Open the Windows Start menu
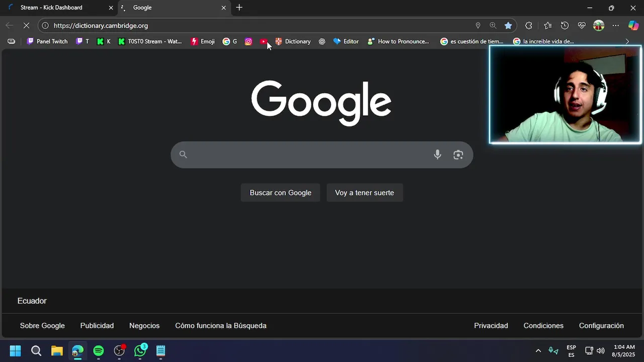Screen dimensions: 644x362 tap(15, 350)
